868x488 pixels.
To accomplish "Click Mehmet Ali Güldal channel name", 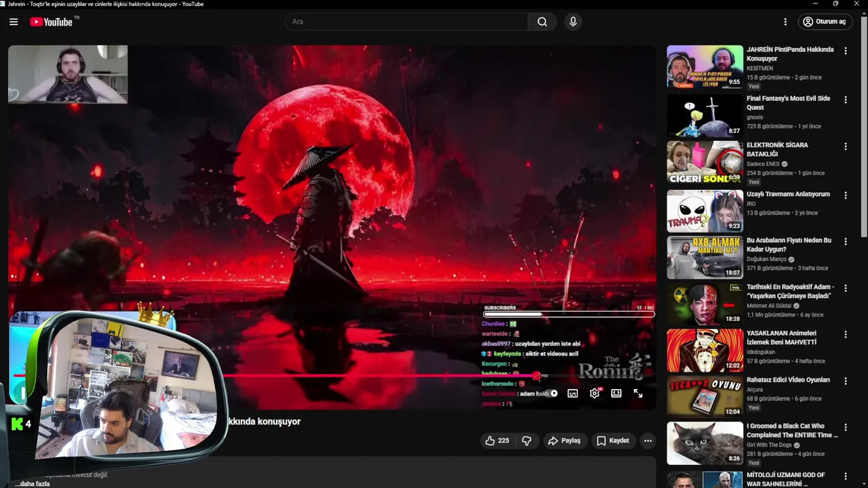I will coord(769,306).
